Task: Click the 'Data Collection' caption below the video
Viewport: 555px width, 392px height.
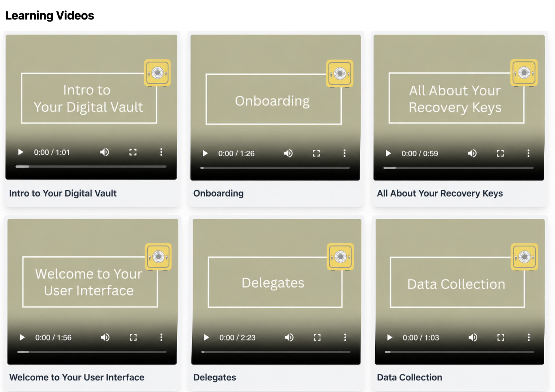Action: (410, 377)
